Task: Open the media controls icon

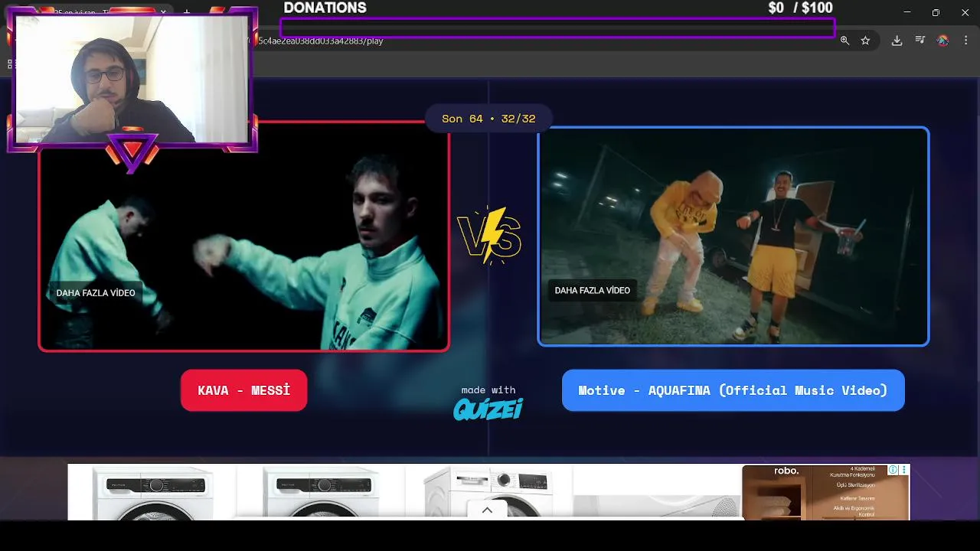Action: pos(920,41)
